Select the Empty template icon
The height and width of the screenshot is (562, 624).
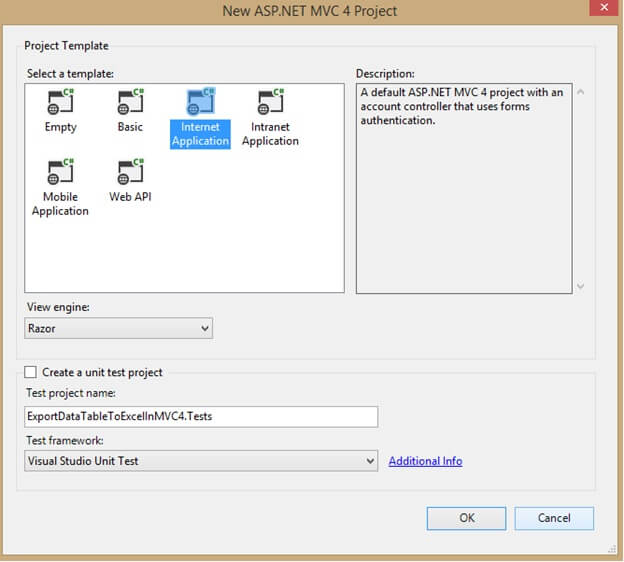pos(60,101)
